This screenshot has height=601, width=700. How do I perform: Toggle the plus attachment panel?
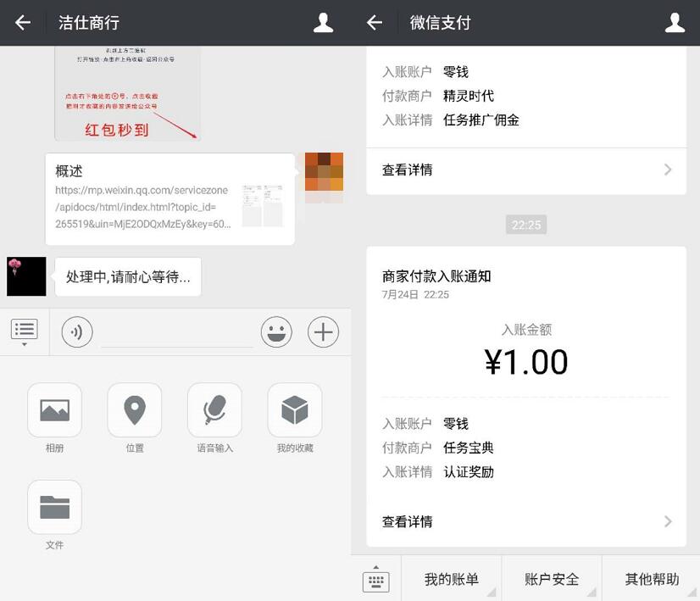tap(323, 331)
